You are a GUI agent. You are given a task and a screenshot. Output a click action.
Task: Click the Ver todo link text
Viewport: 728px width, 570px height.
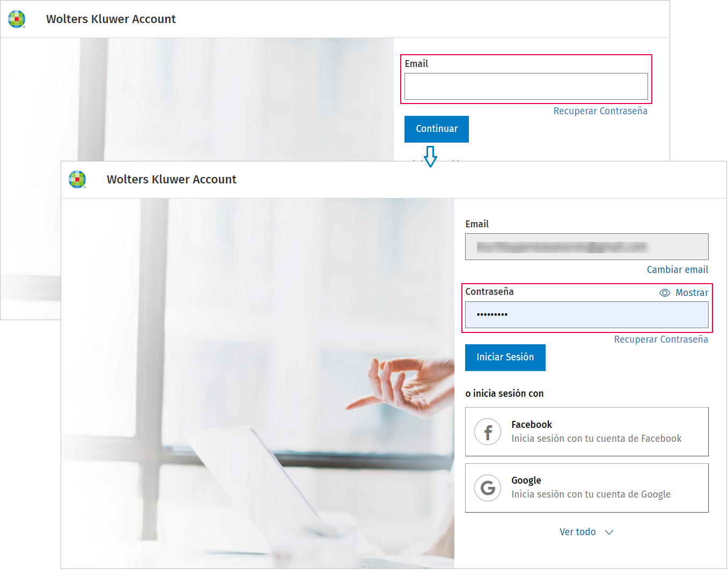(577, 532)
